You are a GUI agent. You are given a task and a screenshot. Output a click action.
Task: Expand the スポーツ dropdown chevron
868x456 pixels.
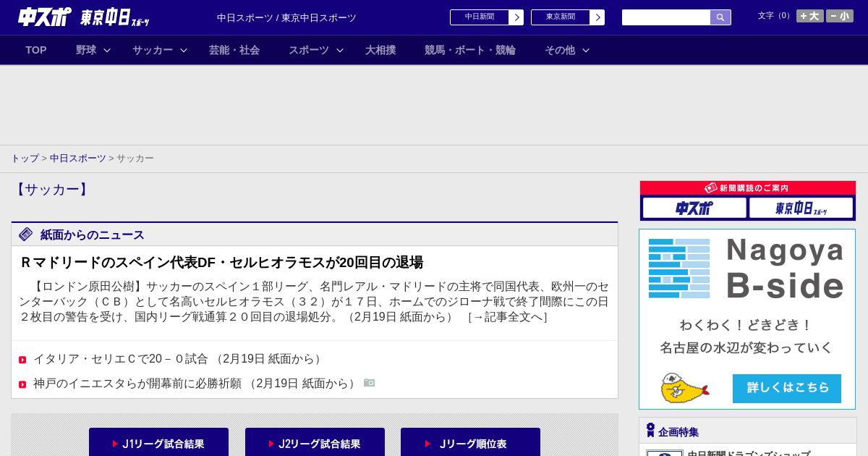pos(340,50)
